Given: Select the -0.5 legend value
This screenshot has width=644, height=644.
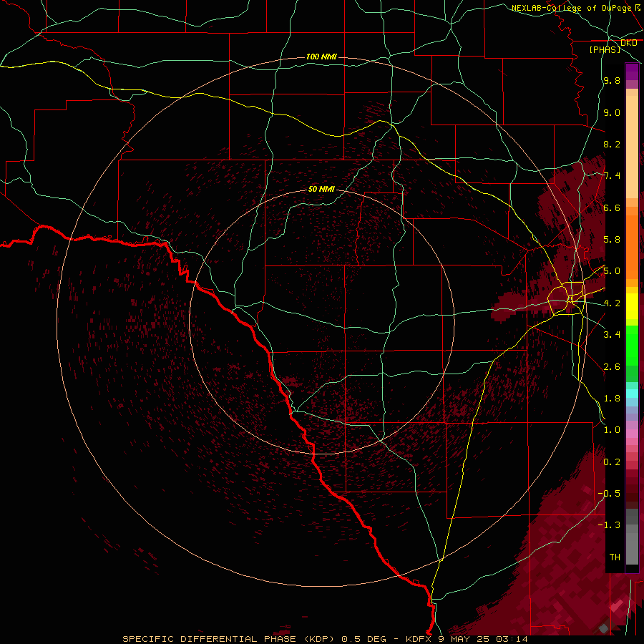Looking at the screenshot, I should coord(609,493).
